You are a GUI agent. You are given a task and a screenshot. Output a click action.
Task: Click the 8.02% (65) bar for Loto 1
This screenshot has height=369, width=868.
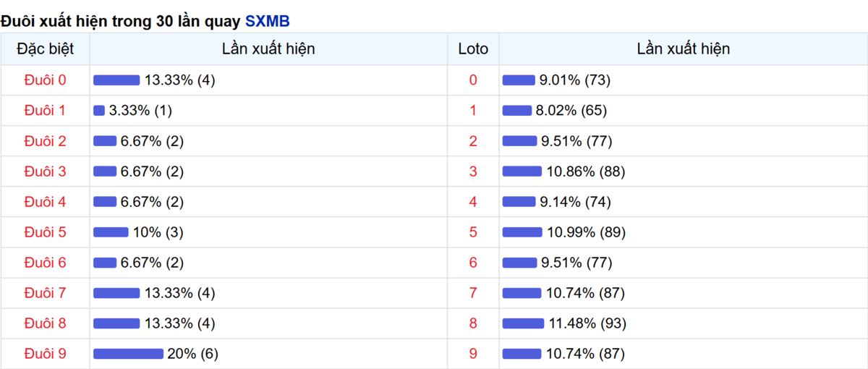(x=516, y=111)
